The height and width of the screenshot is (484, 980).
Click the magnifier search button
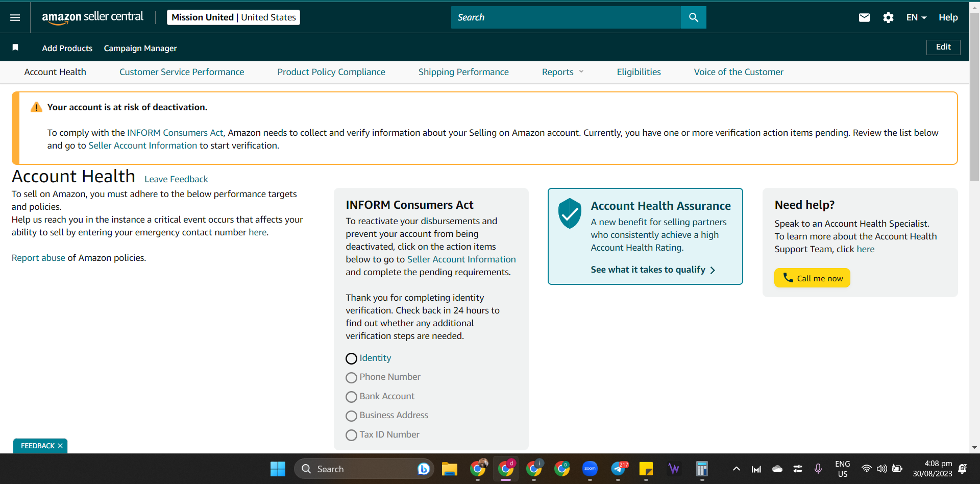[x=693, y=17]
